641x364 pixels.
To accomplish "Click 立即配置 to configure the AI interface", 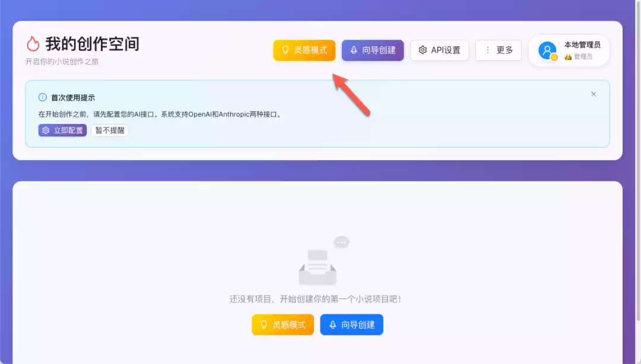I will (x=62, y=130).
